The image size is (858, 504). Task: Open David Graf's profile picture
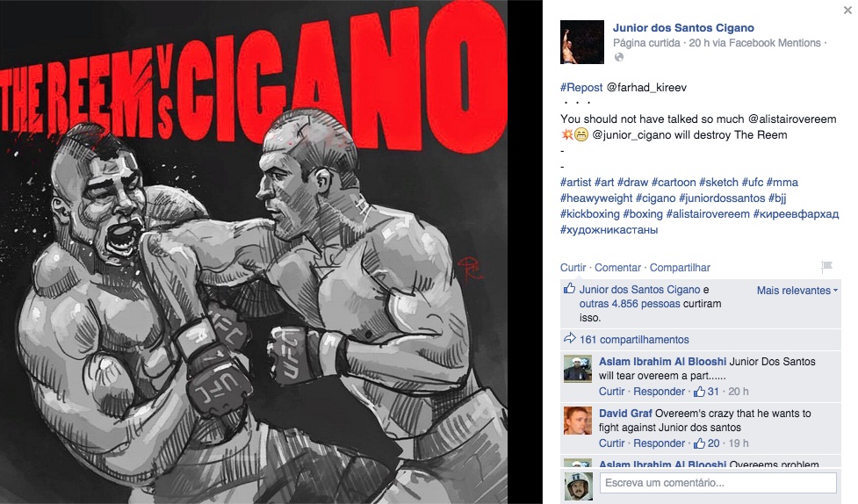click(578, 421)
